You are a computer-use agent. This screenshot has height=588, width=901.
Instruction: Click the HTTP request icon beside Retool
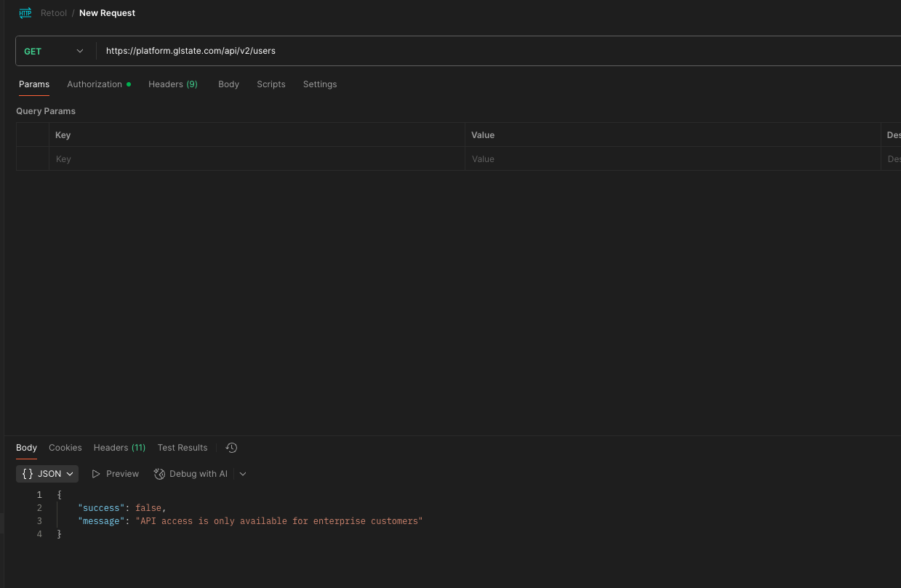tap(25, 13)
